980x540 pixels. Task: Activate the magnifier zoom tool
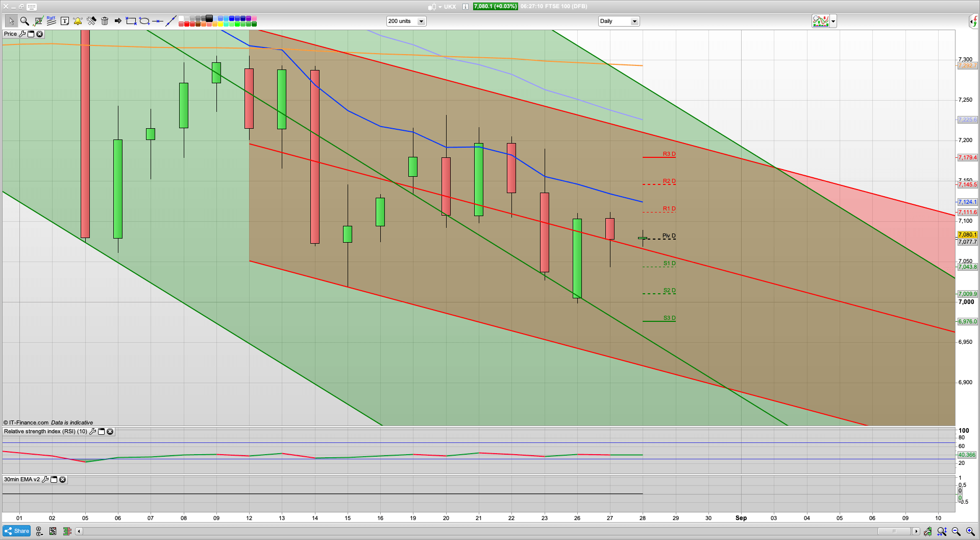click(24, 21)
